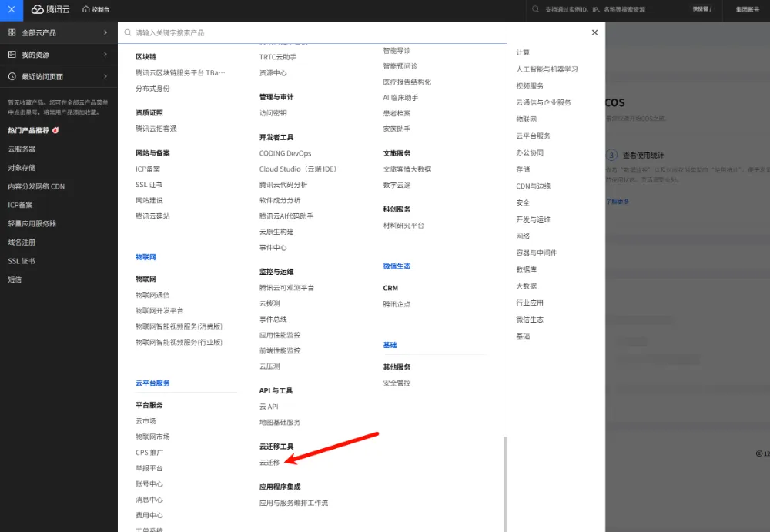Viewport: 770px width, 532px height.
Task: Open 材料研究平台 link
Action: [403, 225]
